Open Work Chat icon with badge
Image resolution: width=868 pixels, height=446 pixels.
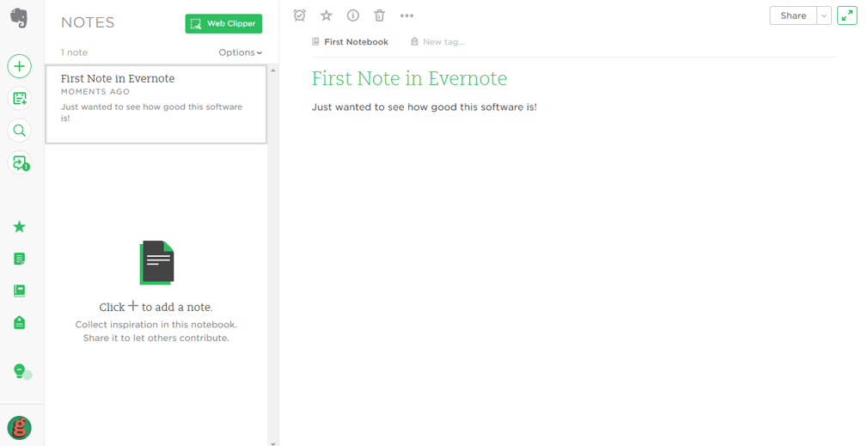20,162
